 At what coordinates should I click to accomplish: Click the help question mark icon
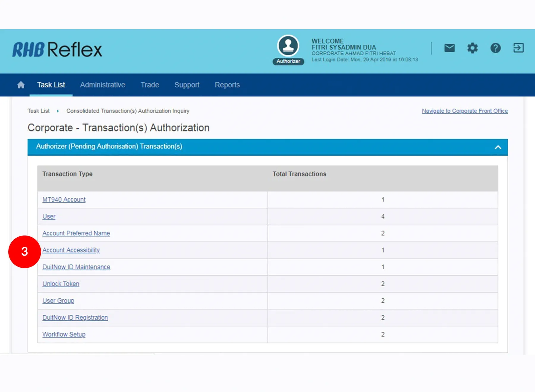pos(495,48)
